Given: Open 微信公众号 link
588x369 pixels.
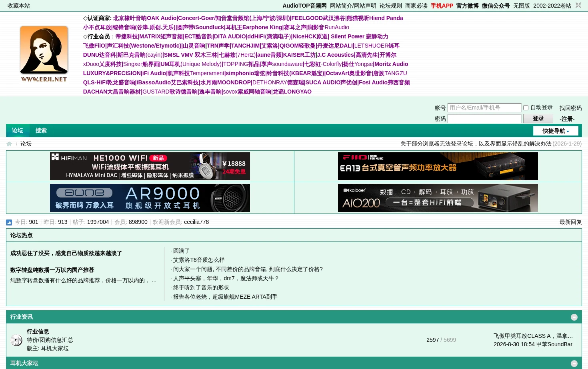Looking at the screenshot, I should point(496,6).
